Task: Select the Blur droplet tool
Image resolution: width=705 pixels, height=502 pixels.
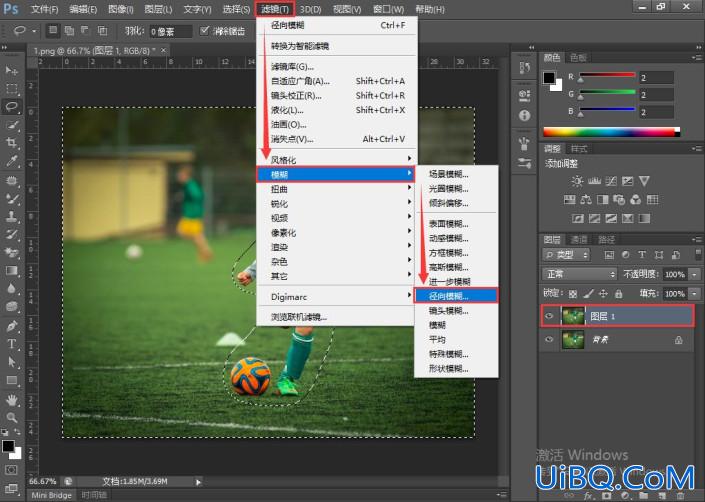Action: (x=12, y=289)
